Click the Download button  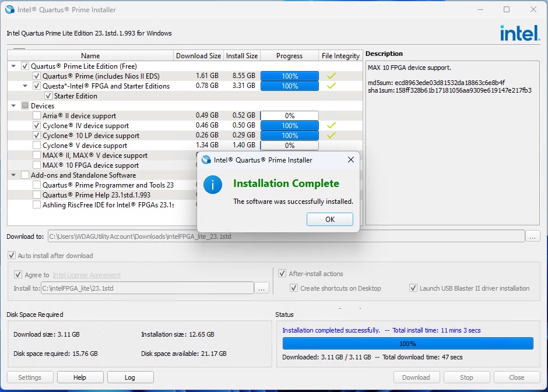416,377
